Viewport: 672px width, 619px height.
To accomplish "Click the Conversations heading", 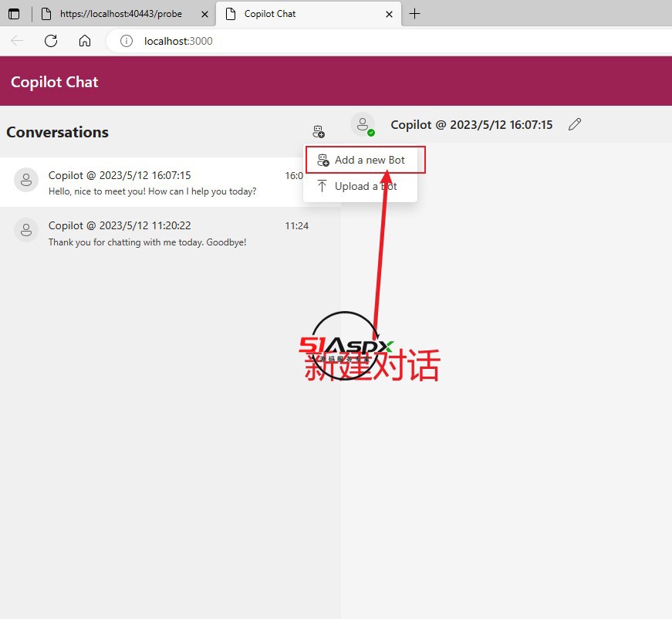I will [x=57, y=132].
